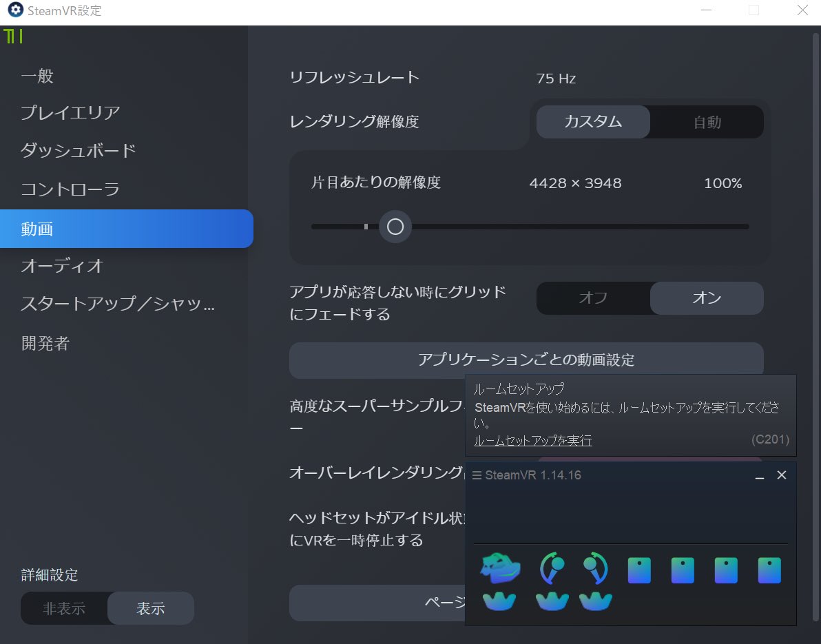This screenshot has height=644, width=821.
Task: Click the third Vive tracker icon
Action: [595, 601]
